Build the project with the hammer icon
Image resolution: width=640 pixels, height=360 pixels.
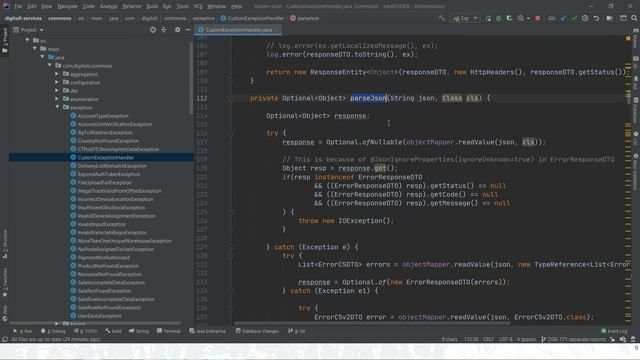pyautogui.click(x=442, y=18)
